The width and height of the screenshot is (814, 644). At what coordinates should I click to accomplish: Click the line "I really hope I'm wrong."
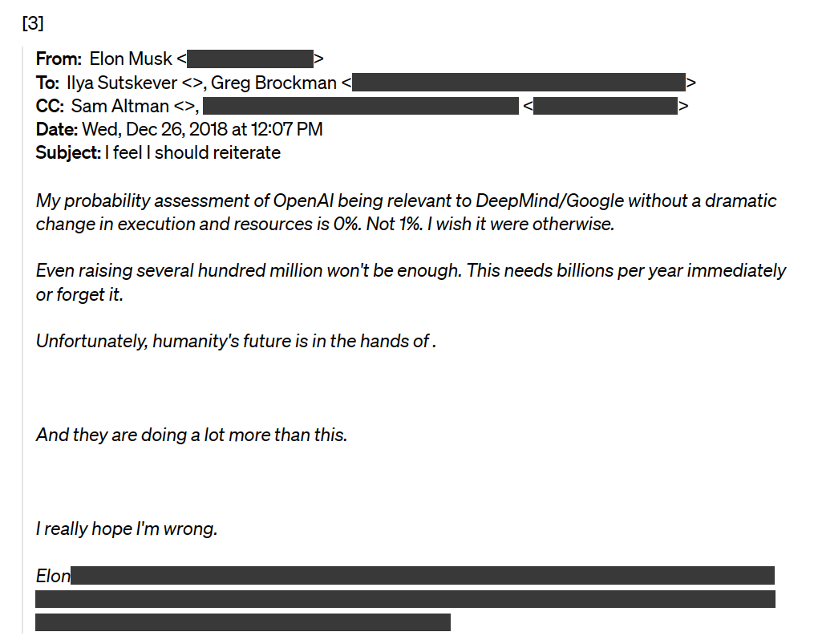[x=127, y=529]
